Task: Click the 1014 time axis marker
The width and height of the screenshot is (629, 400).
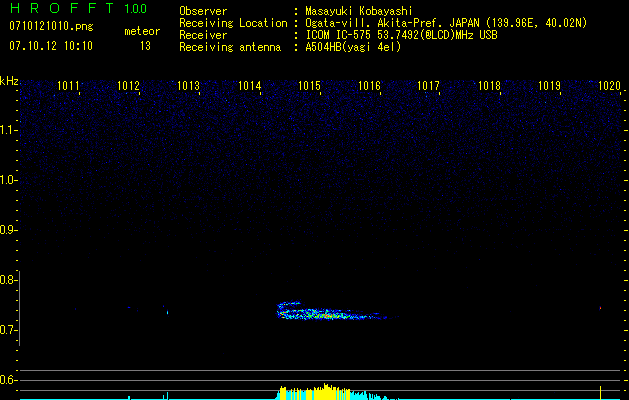Action: 250,85
